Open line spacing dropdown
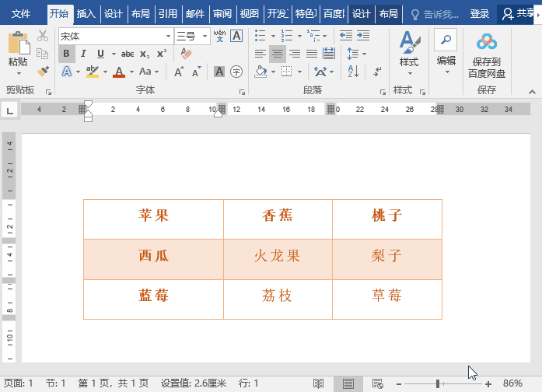The width and height of the screenshot is (542, 392). click(356, 54)
